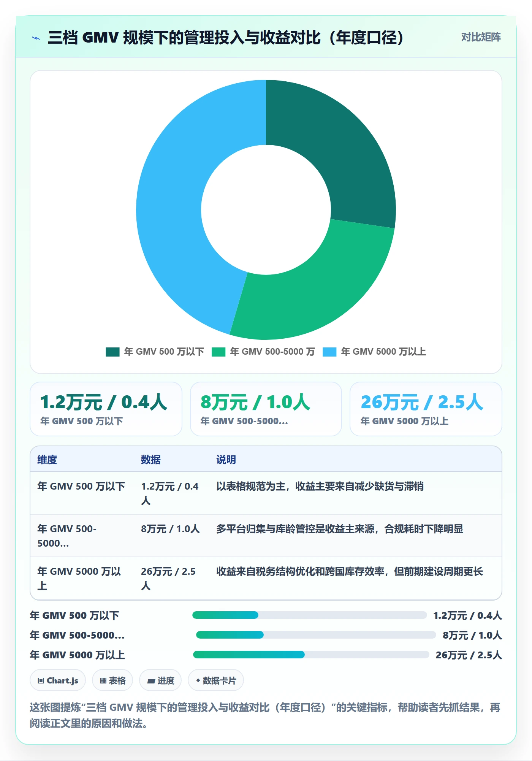Screen dimensions: 532x761
Task: Click the description 多平台归集与库龄管控 in the table
Action: pyautogui.click(x=340, y=529)
